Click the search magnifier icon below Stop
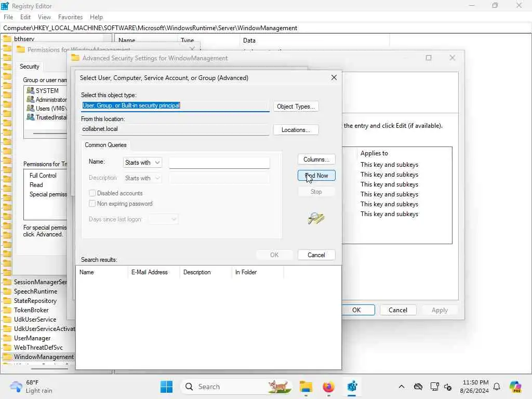 tap(316, 218)
